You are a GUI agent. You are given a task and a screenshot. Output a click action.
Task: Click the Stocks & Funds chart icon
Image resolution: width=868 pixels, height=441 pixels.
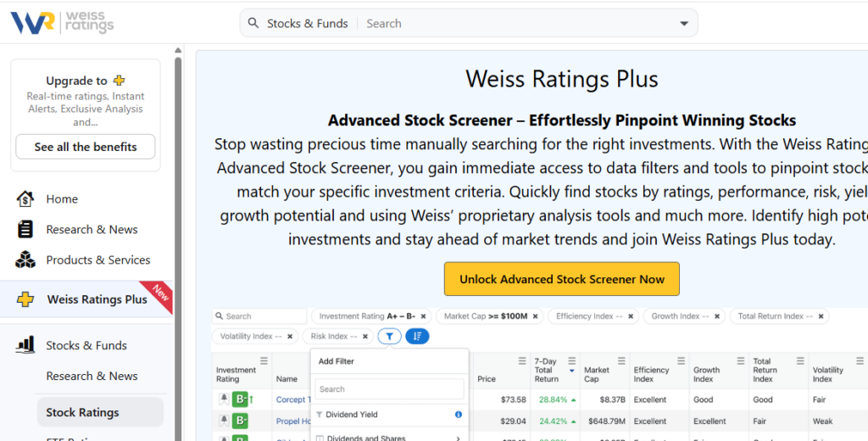coord(25,345)
